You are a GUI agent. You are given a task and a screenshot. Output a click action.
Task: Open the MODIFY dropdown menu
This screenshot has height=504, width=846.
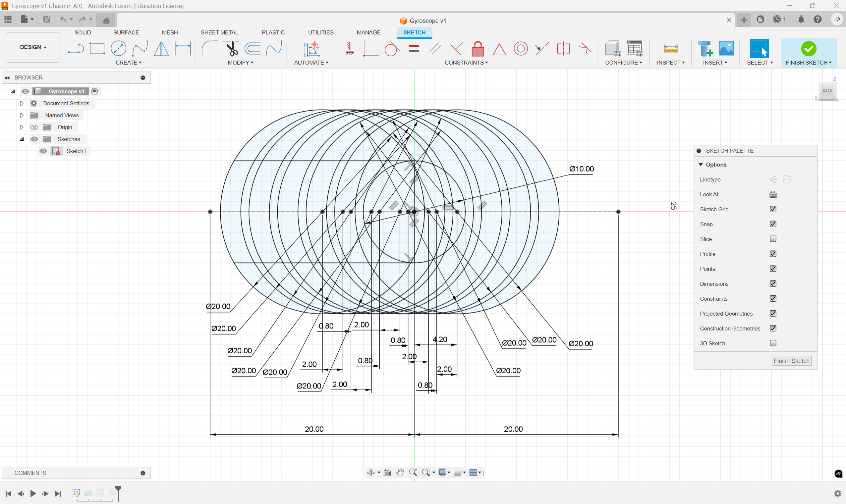tap(241, 63)
